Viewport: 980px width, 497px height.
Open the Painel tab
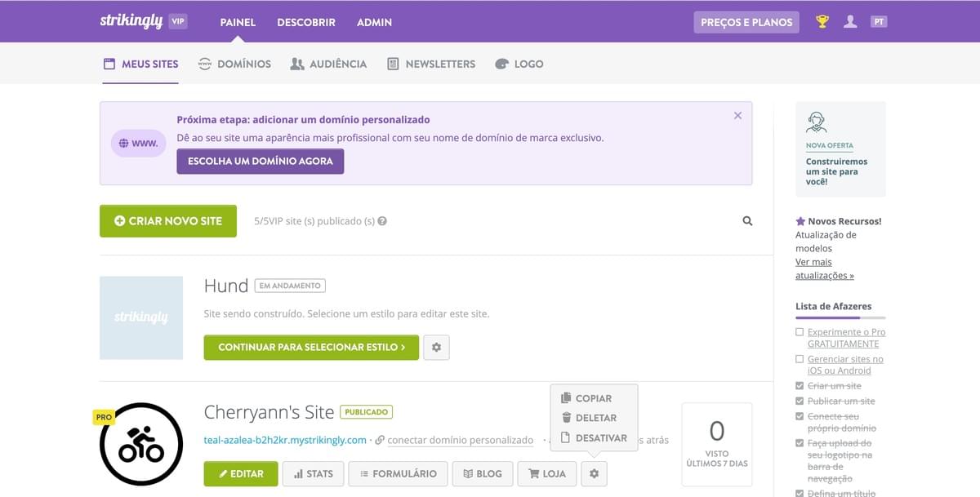click(238, 22)
